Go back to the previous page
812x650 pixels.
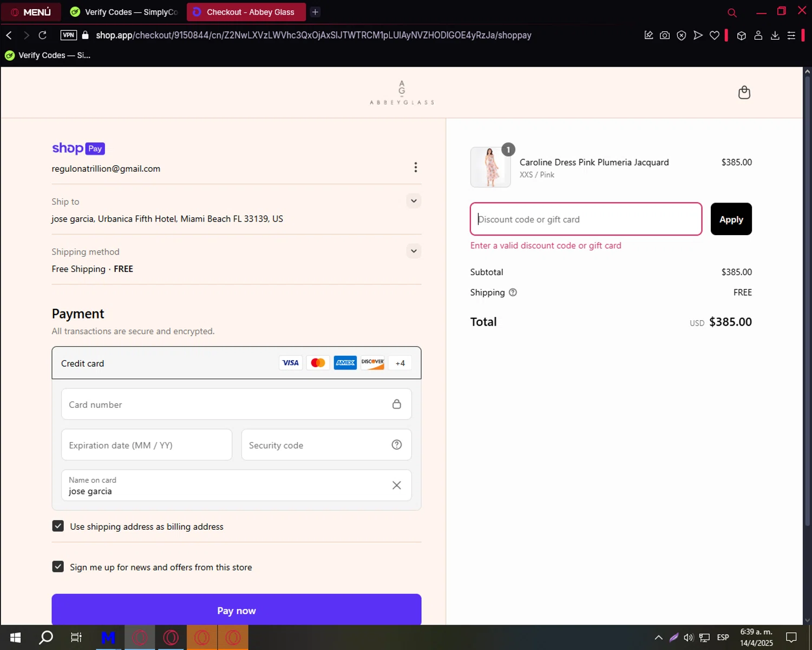9,35
